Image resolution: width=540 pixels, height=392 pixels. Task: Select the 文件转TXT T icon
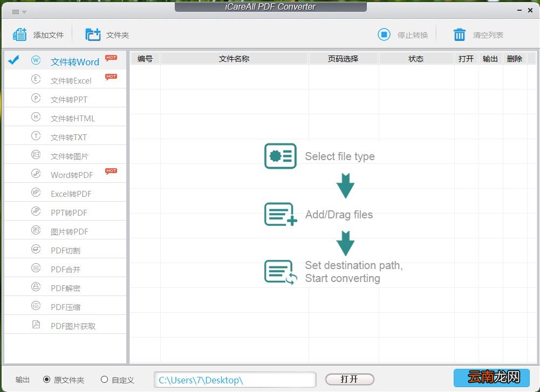36,136
